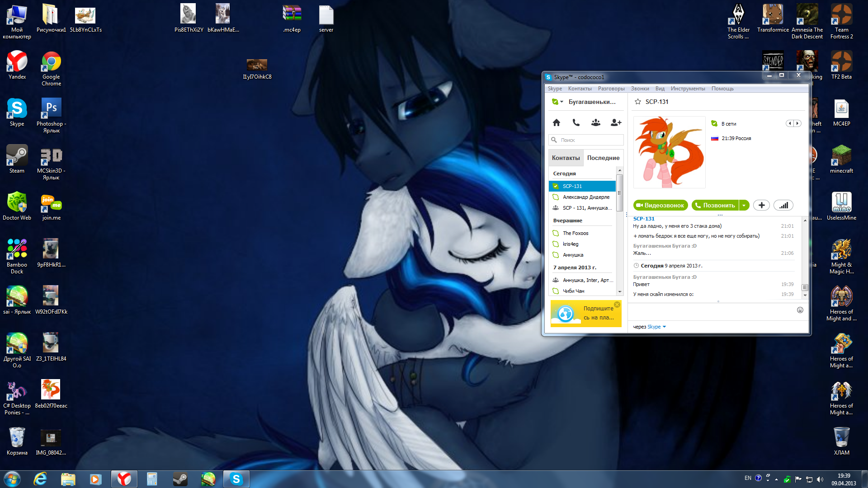The image size is (868, 488).
Task: Open group chat SCP - 131, Аннушка
Action: [582, 208]
